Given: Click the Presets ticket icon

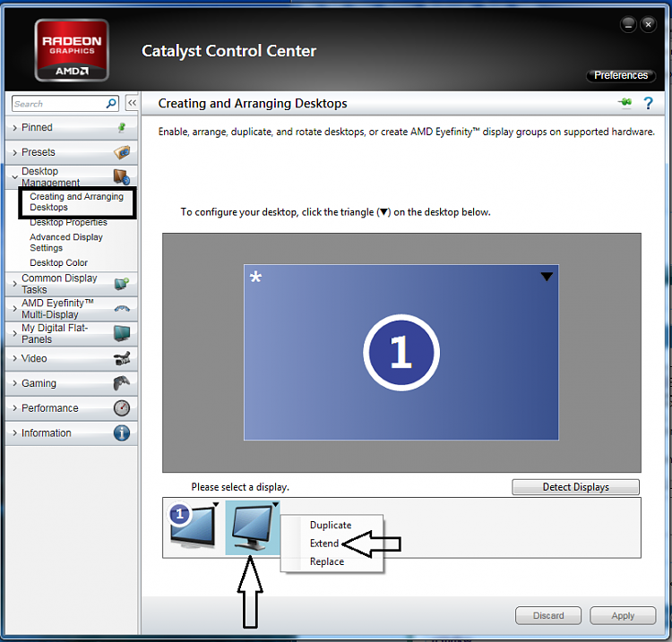Looking at the screenshot, I should tap(122, 152).
